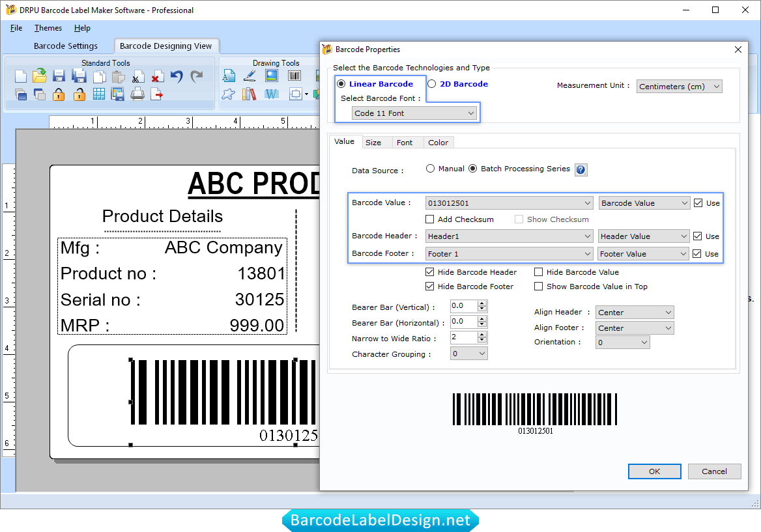The height and width of the screenshot is (532, 761).
Task: Click the Cancel button
Action: pyautogui.click(x=714, y=471)
